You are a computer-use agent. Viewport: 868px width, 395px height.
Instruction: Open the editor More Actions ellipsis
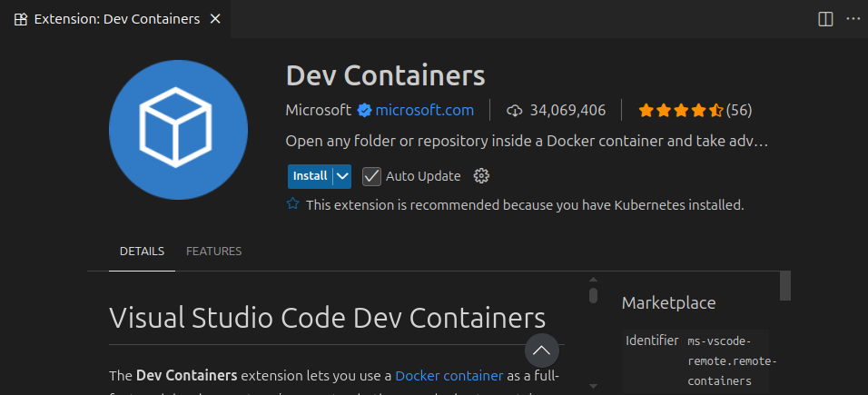[x=853, y=19]
